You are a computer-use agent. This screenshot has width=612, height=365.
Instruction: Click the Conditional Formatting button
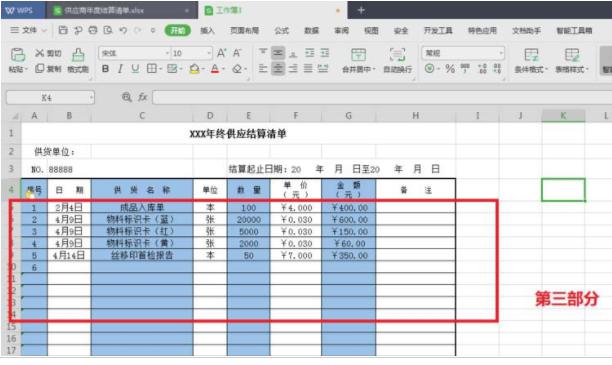[531, 61]
